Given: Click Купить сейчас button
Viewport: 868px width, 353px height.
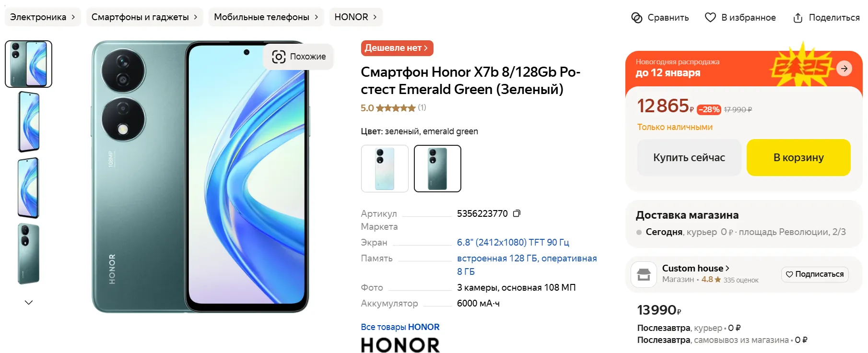Looking at the screenshot, I should click(x=689, y=157).
